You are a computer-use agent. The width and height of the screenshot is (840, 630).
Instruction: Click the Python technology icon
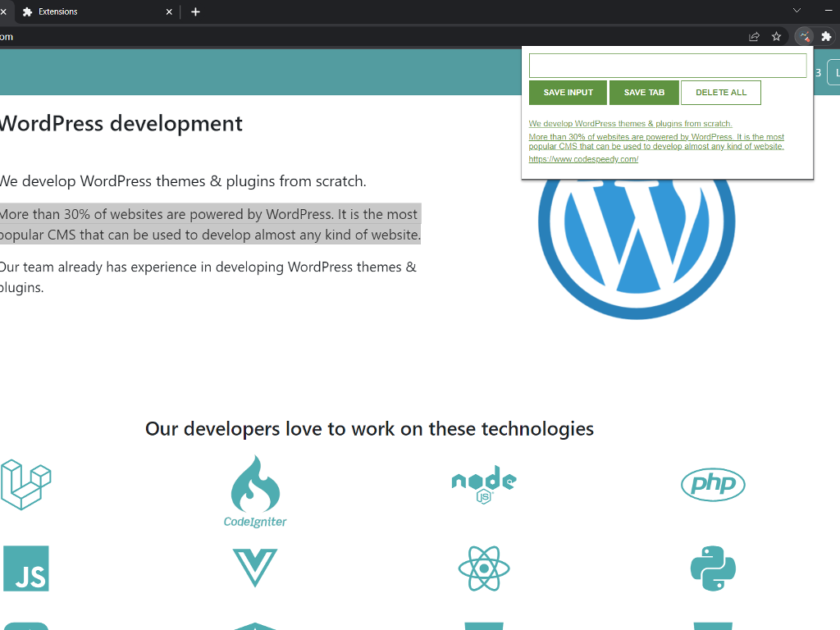(x=713, y=568)
